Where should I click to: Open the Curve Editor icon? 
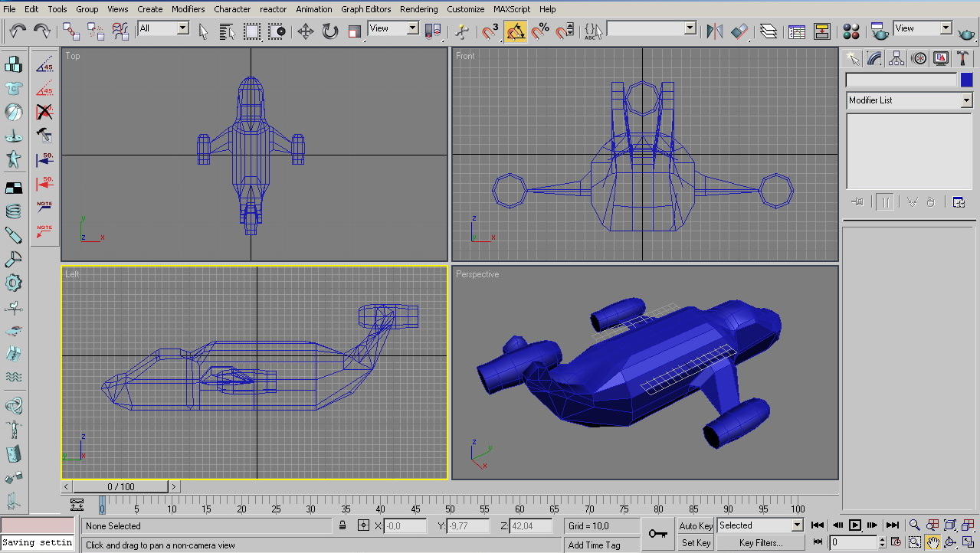tap(797, 31)
